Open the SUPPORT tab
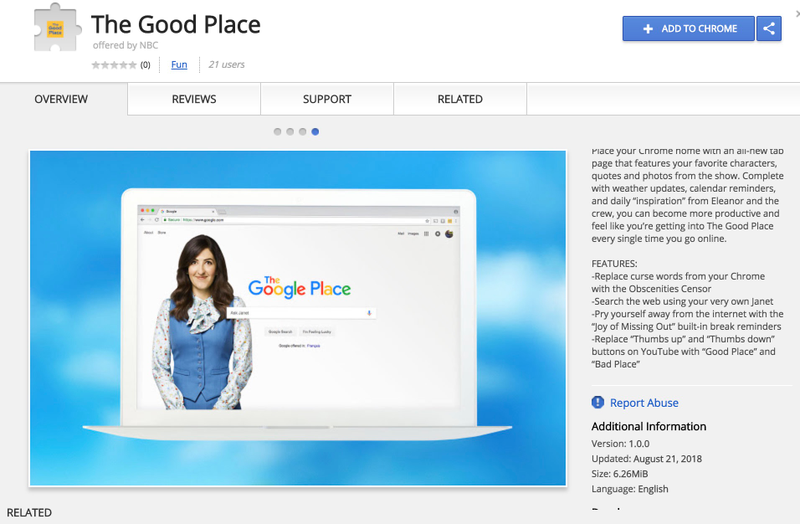Screen dimensions: 800x524 click(327, 99)
